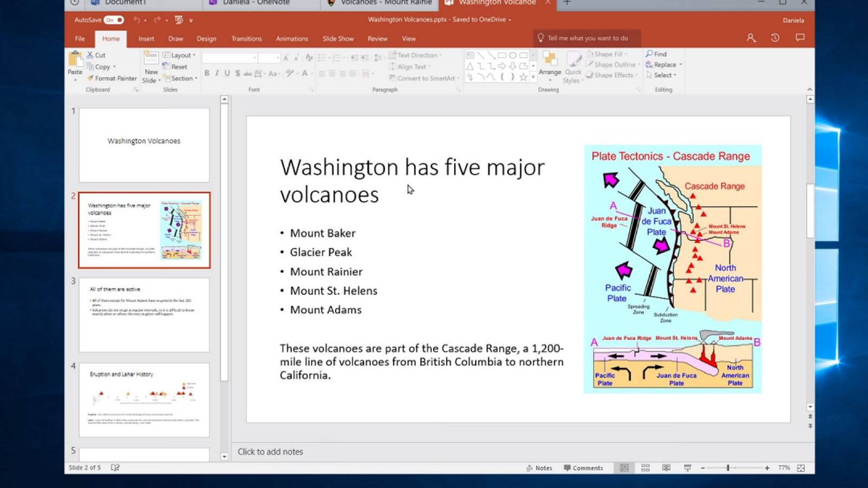Increase the font size
Viewport: 868px width, 488px height.
(286, 57)
